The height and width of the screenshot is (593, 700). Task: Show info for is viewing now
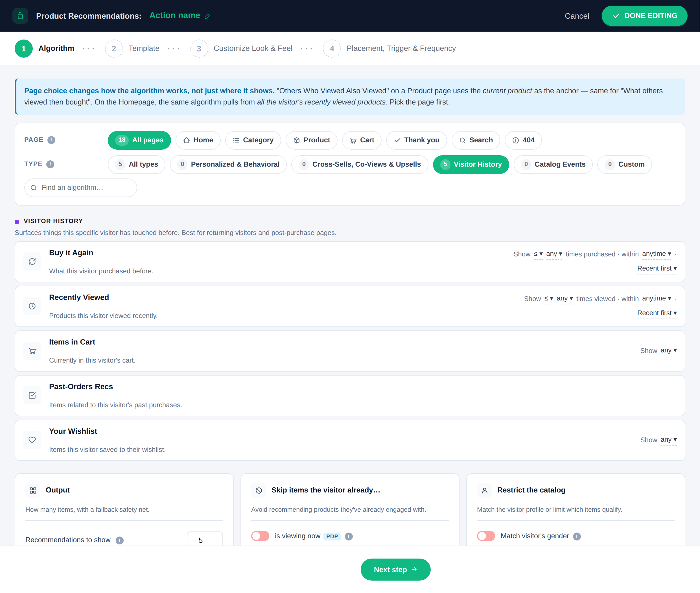(349, 536)
